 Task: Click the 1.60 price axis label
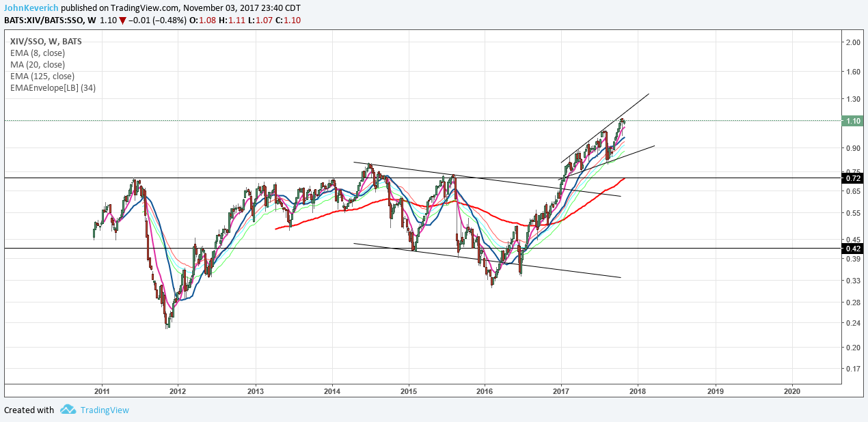coord(852,72)
